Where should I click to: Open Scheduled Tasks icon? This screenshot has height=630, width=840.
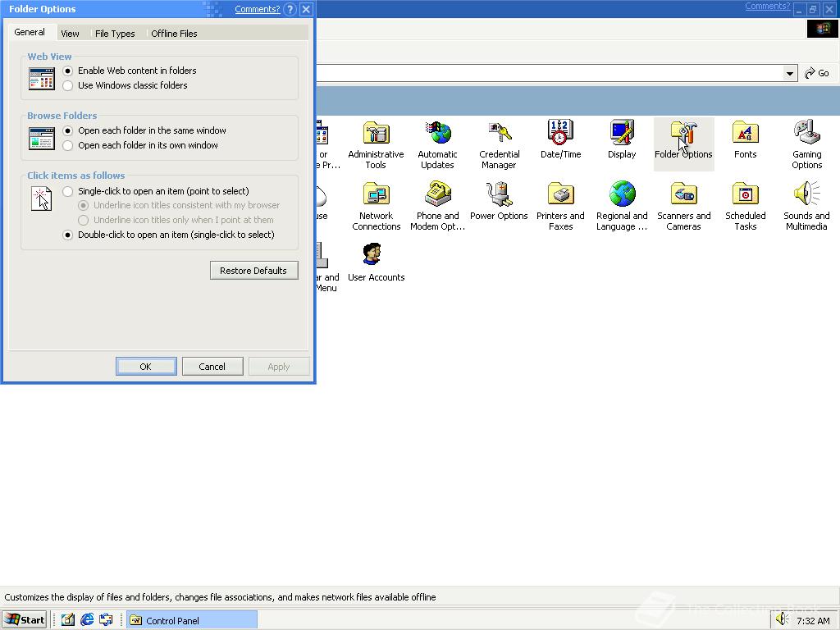[x=745, y=206]
